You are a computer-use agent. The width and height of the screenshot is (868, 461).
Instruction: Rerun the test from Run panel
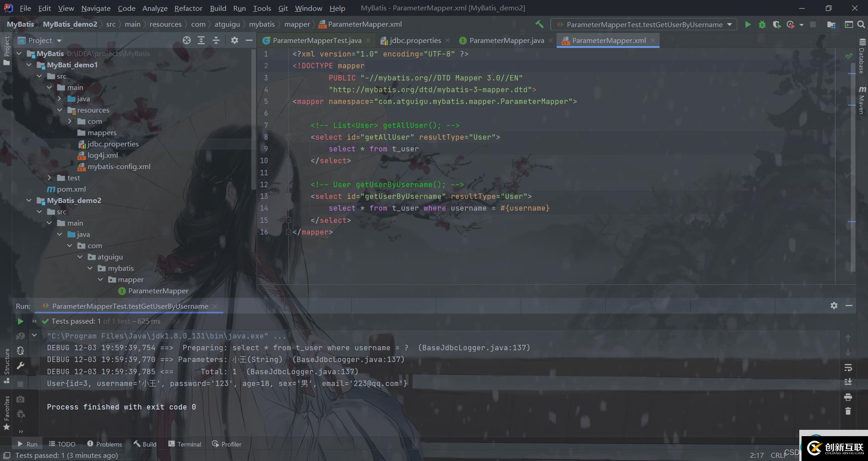click(x=20, y=321)
